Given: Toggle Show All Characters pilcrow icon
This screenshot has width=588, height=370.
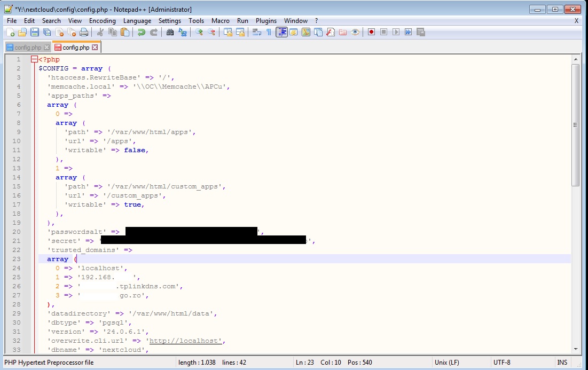Looking at the screenshot, I should 269,32.
